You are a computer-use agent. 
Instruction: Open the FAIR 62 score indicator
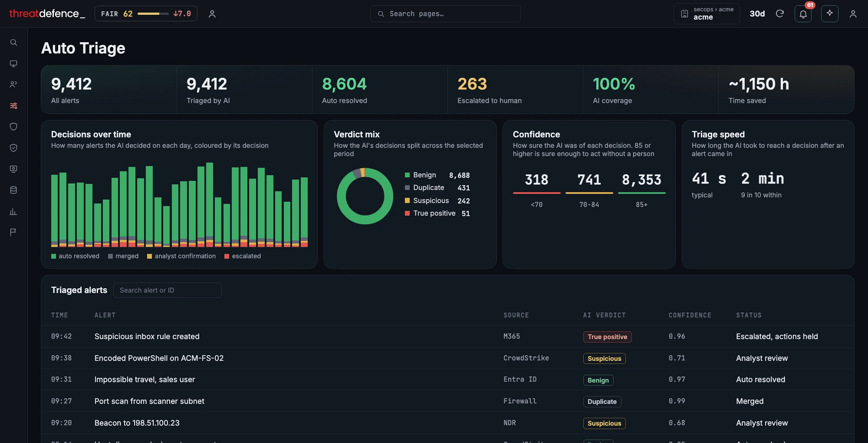point(146,13)
